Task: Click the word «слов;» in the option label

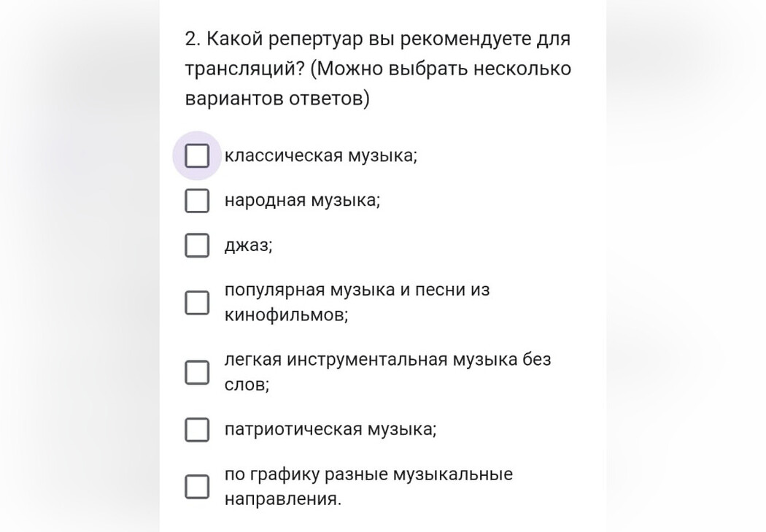Action: (x=247, y=385)
